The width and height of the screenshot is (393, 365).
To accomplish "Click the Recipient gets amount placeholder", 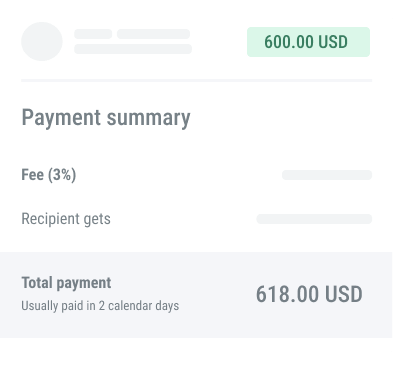I will pyautogui.click(x=314, y=219).
